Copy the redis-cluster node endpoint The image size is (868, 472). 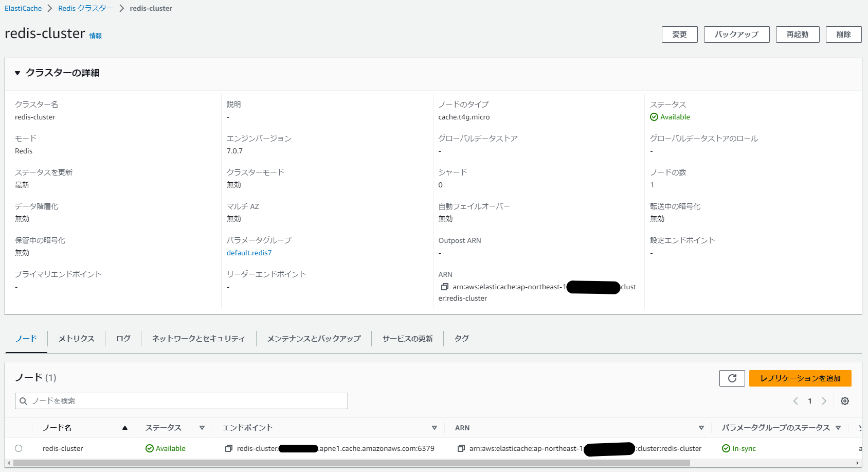tap(229, 448)
